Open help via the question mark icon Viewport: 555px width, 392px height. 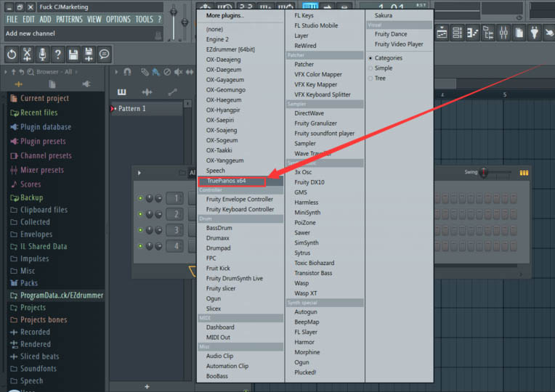point(57,54)
